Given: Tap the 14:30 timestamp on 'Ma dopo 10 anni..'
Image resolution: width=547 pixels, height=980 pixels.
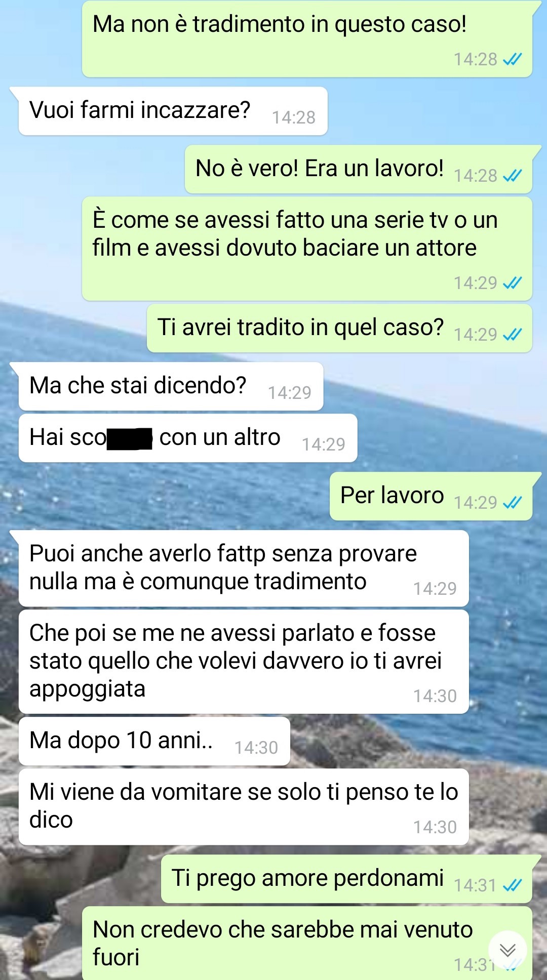Looking at the screenshot, I should click(x=256, y=748).
